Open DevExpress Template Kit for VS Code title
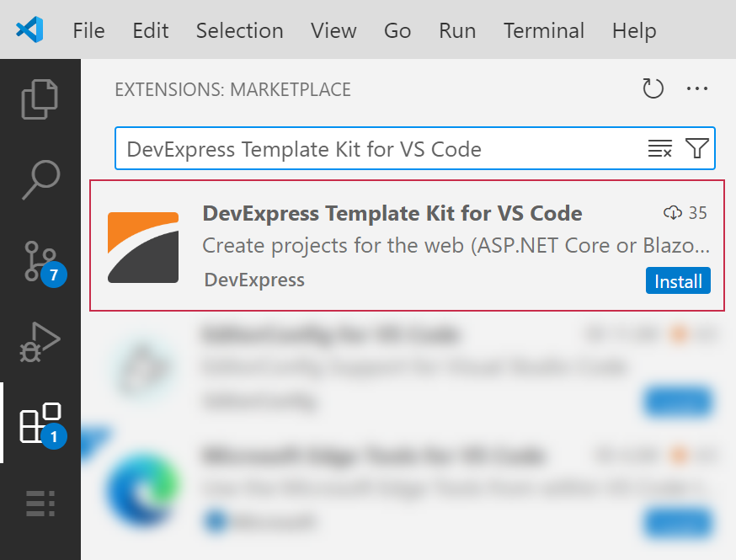736x560 pixels. coord(392,213)
